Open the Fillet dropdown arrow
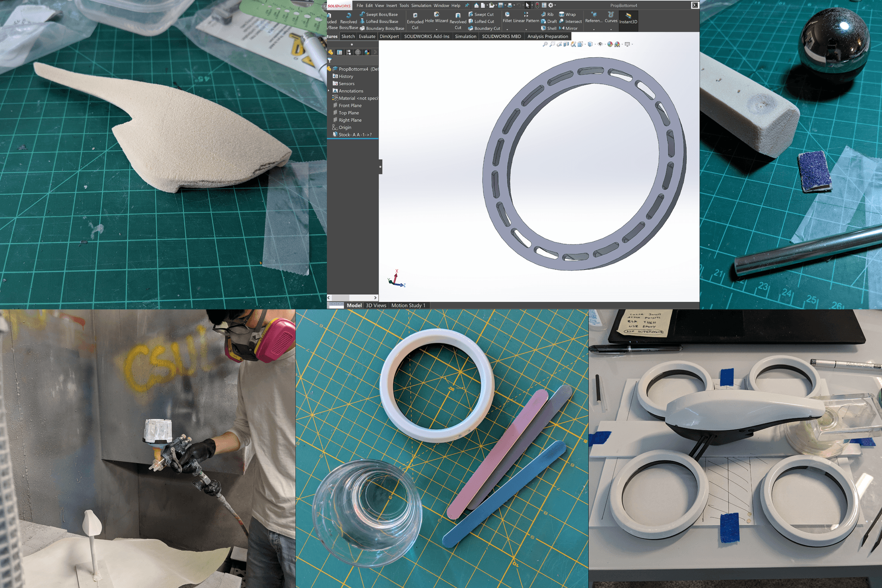 coord(507,29)
